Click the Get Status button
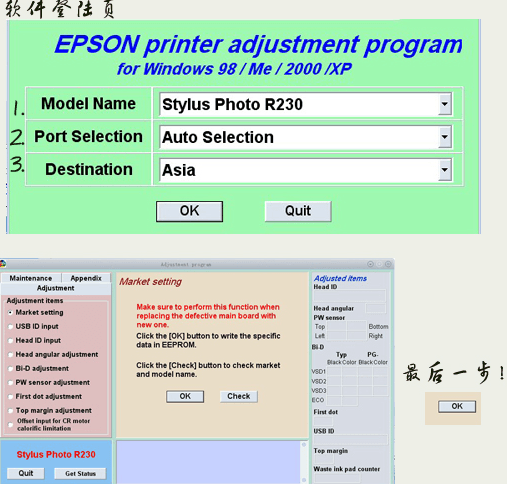This screenshot has height=484, width=507. pos(80,474)
